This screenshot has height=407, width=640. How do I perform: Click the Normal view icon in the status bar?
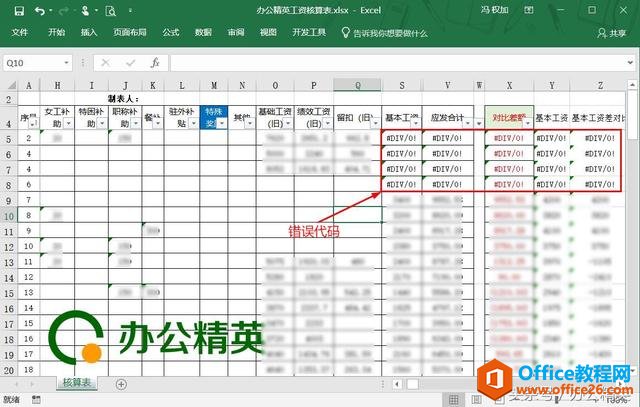453,399
